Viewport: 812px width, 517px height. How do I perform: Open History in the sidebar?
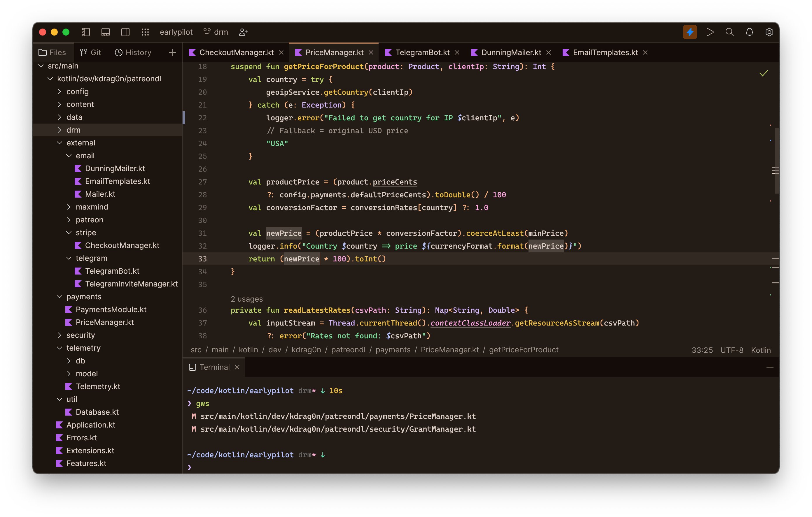[133, 52]
